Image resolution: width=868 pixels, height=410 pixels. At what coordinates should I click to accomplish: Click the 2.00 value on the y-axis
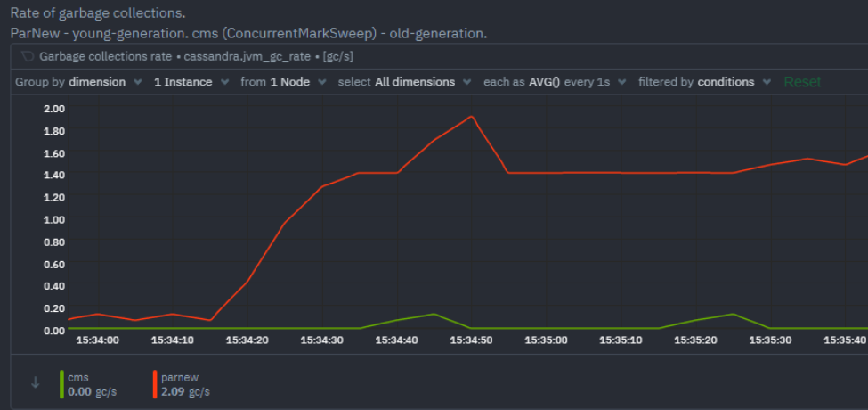coord(54,109)
